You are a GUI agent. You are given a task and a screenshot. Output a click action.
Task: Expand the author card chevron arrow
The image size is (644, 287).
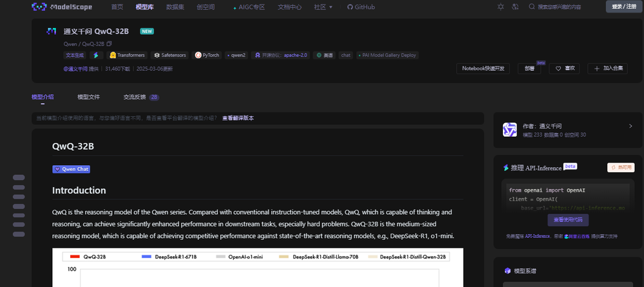pos(630,126)
